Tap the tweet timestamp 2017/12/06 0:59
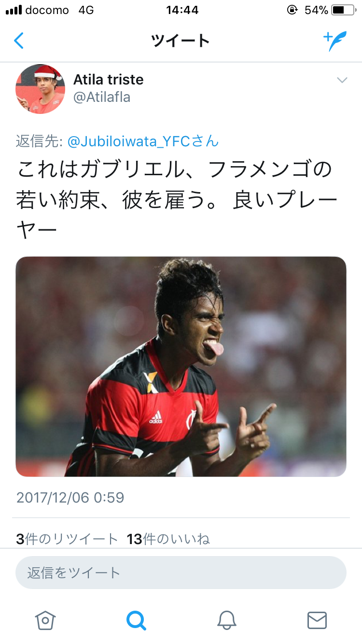This screenshot has width=362, height=644. point(70,497)
